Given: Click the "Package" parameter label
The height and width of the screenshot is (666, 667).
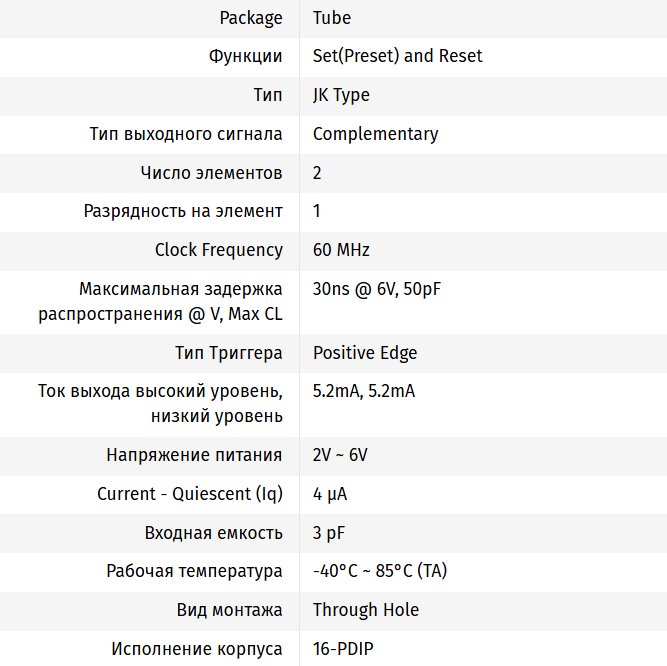Looking at the screenshot, I should click(x=250, y=18).
